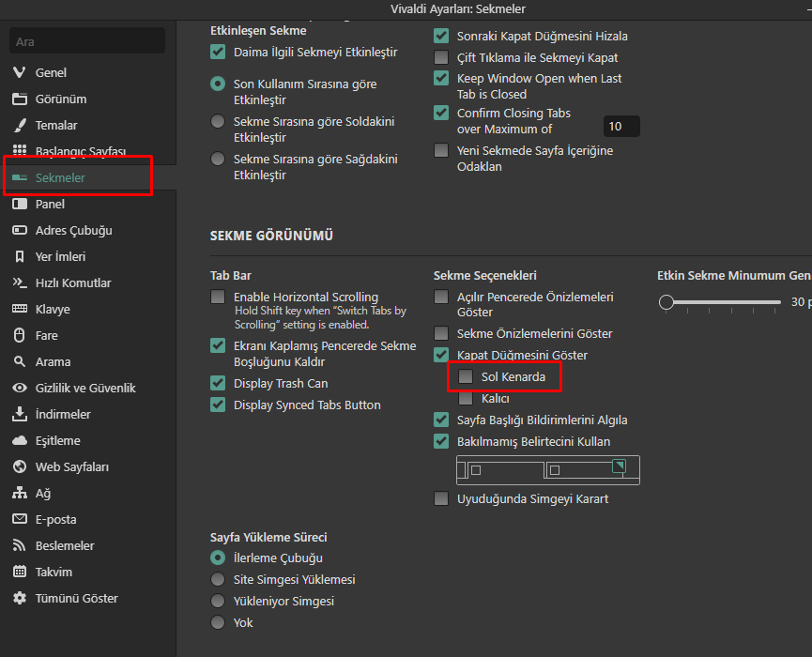Screen dimensions: 812x657
Task: Uncheck Sayfa Başlığı Bildirimlerini Algıla
Action: pos(441,420)
